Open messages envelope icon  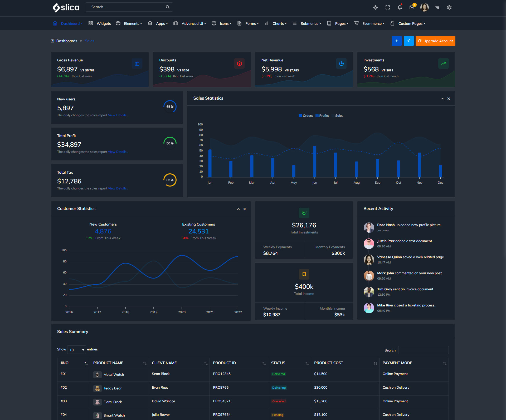point(412,7)
